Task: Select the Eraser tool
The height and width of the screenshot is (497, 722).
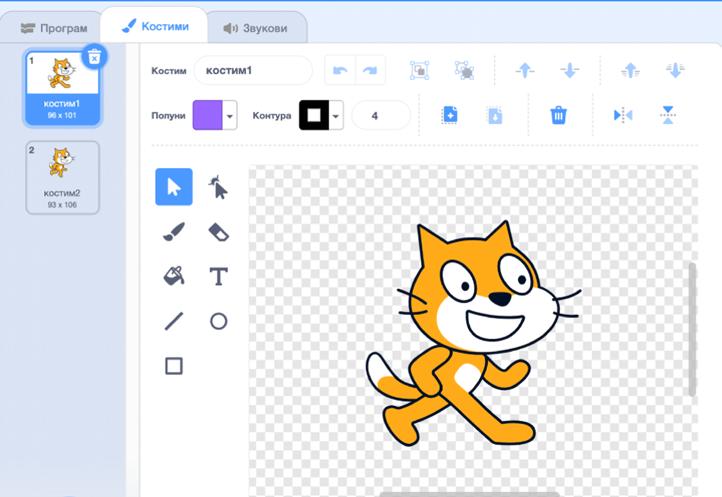Action: pos(218,232)
